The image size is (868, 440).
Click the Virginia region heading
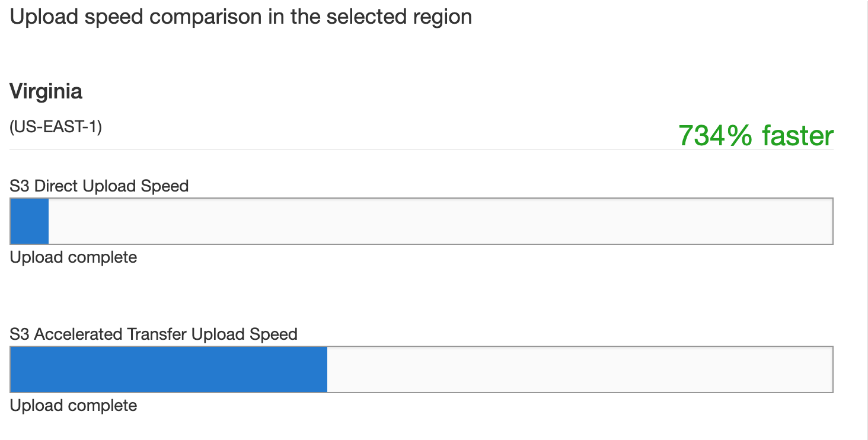(x=46, y=91)
